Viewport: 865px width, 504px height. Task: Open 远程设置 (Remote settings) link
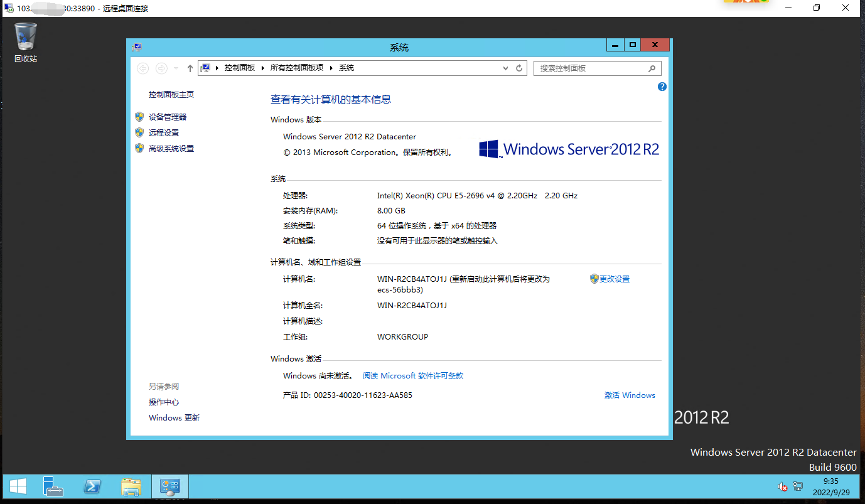point(164,133)
